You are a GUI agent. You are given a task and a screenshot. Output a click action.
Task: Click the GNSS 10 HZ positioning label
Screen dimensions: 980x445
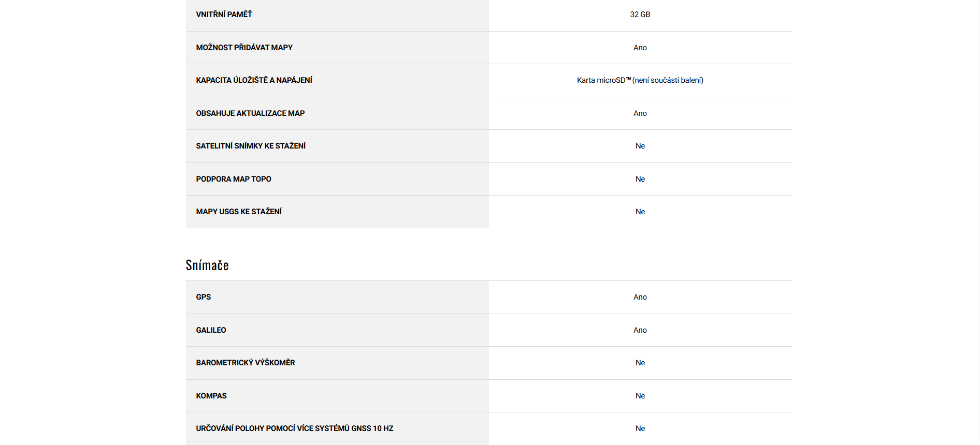295,428
